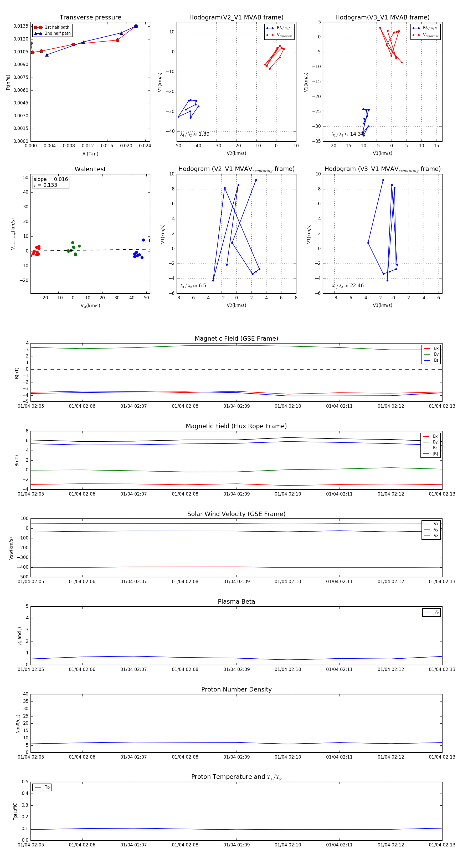Click the dashed fit line in WalenTest plot
Viewport: 473px width, 868px height.
[x=90, y=250]
